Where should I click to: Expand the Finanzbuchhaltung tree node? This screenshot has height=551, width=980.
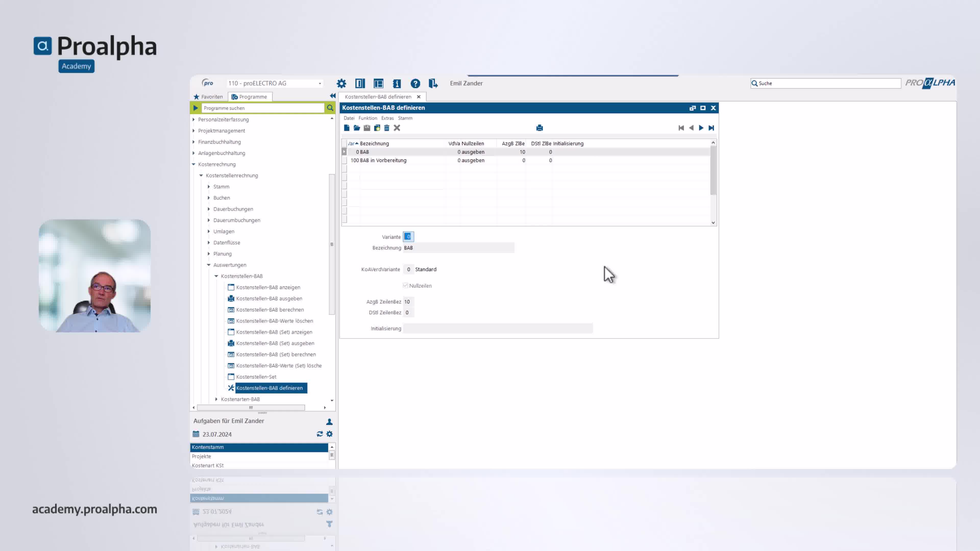pyautogui.click(x=194, y=142)
